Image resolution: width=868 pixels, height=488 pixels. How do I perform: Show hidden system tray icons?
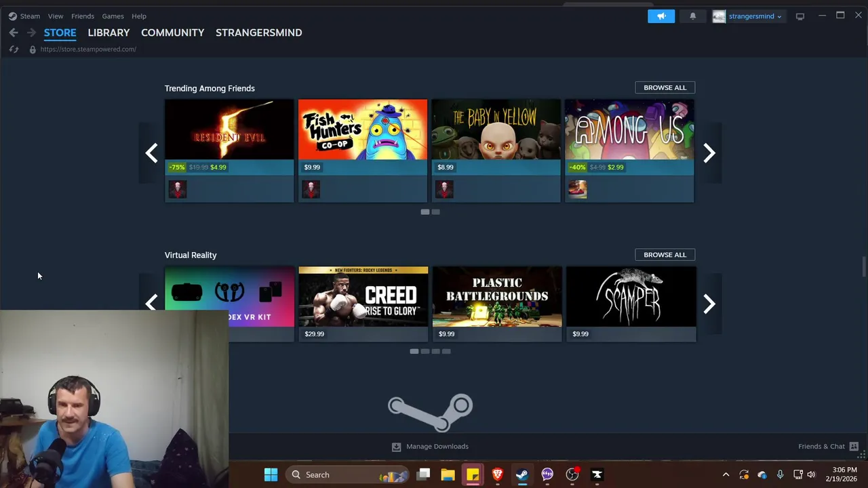click(726, 475)
